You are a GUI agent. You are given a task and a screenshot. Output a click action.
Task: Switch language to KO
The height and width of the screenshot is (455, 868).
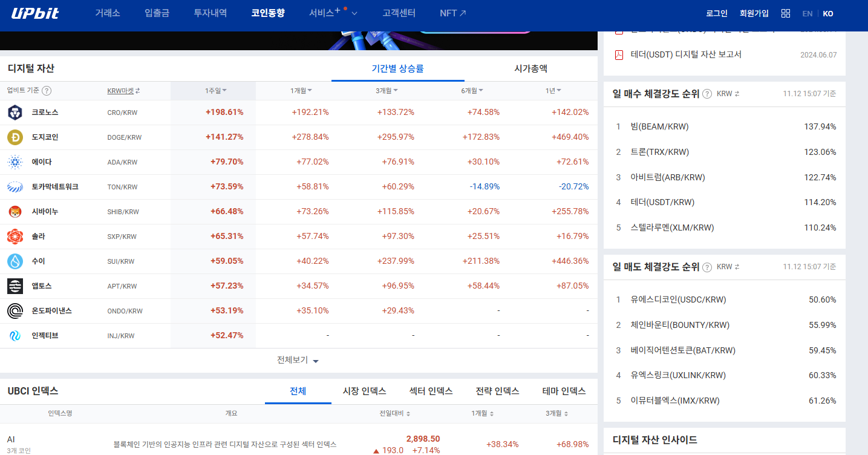[x=828, y=13]
